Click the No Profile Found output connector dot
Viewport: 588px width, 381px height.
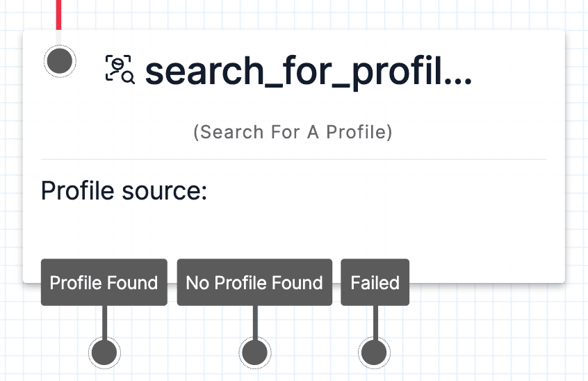tap(254, 352)
